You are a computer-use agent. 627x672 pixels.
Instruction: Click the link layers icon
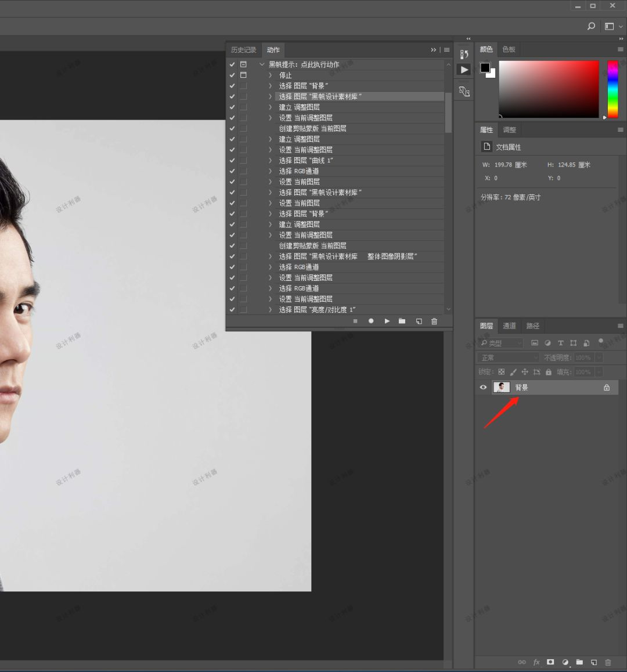(521, 662)
